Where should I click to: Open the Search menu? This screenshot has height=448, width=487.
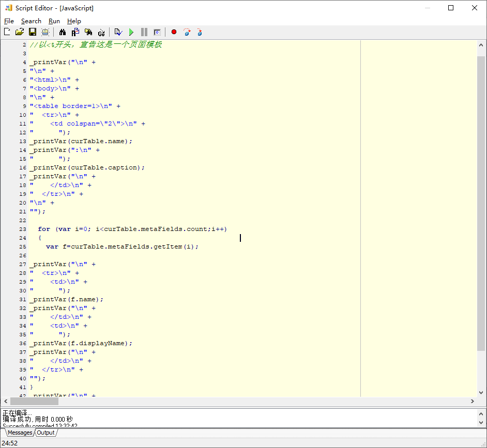tap(31, 21)
